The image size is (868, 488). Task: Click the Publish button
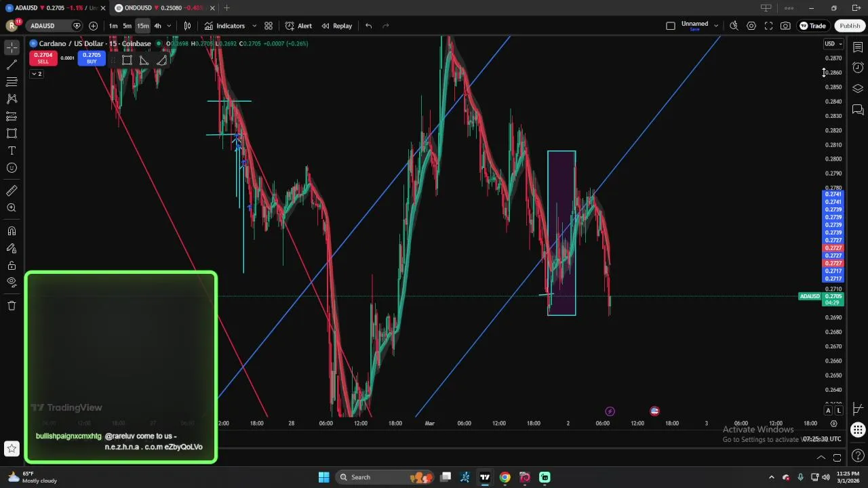coord(850,26)
